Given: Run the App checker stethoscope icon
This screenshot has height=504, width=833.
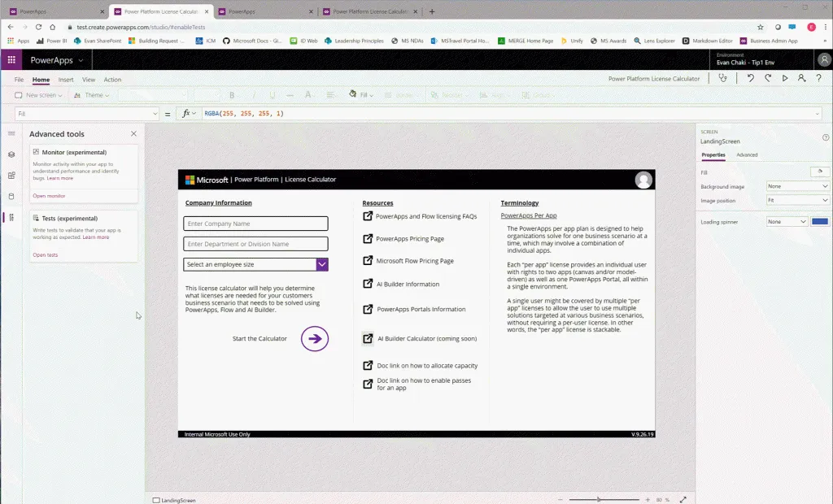Looking at the screenshot, I should tap(722, 78).
